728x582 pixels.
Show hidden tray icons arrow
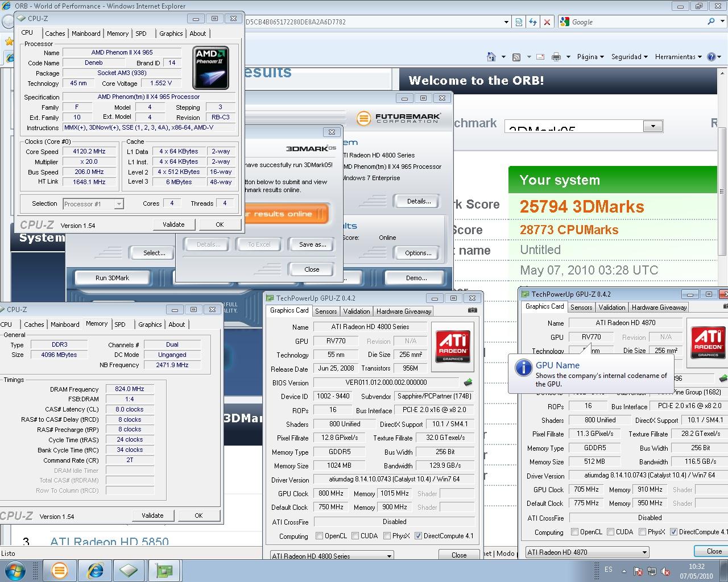click(624, 571)
